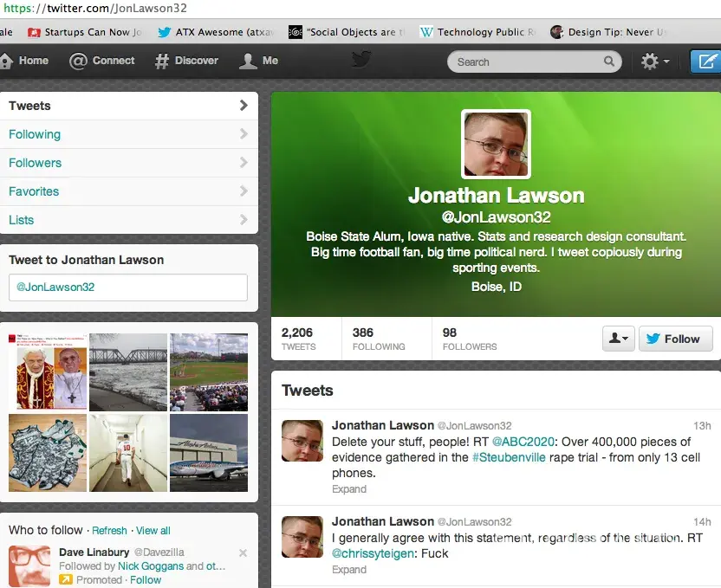Dismiss Dave Linabury suggestion with X
The image size is (721, 588).
[x=243, y=552]
